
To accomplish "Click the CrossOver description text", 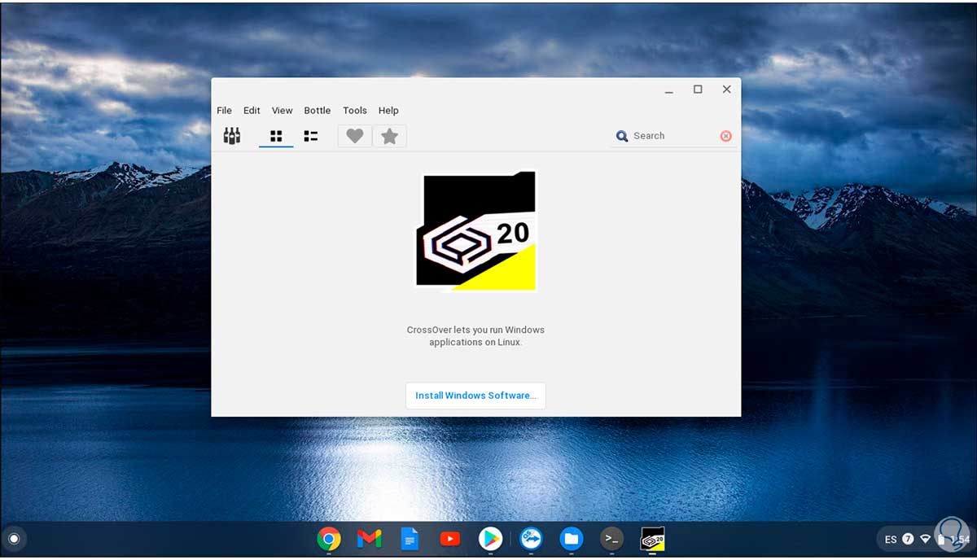I will (475, 336).
